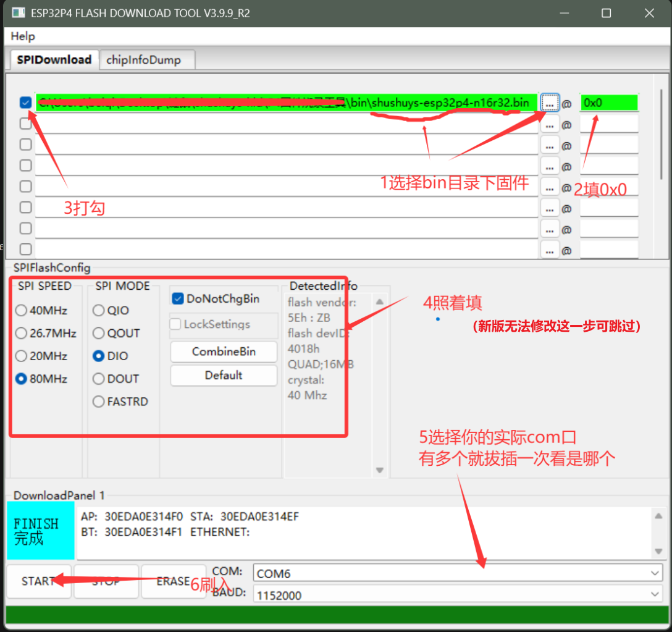Click the cyan FINISH status indicator
Image resolution: width=672 pixels, height=632 pixels.
point(41,531)
